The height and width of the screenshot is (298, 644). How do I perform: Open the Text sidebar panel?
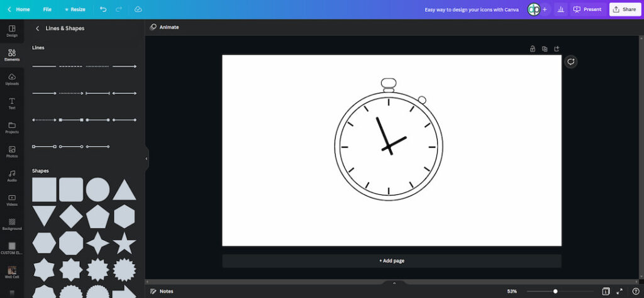pyautogui.click(x=12, y=104)
